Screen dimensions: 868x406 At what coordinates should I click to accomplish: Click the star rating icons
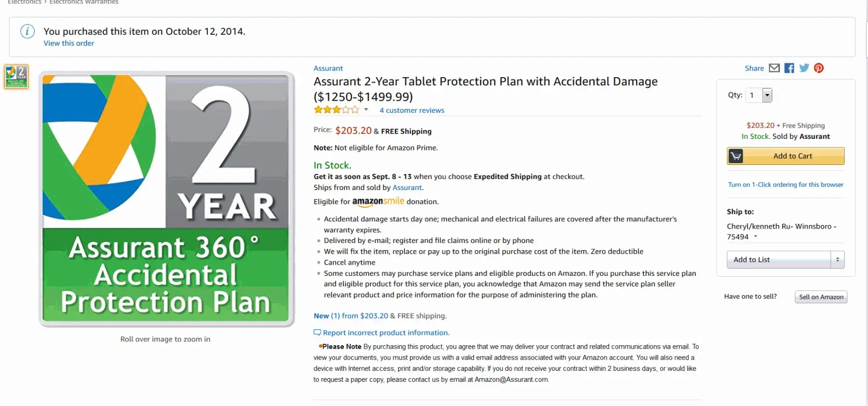point(336,110)
